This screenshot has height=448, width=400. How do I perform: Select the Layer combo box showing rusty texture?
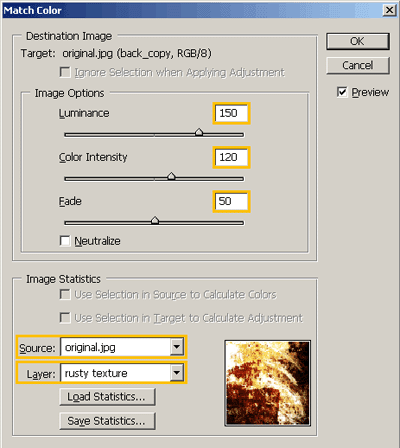pos(122,373)
